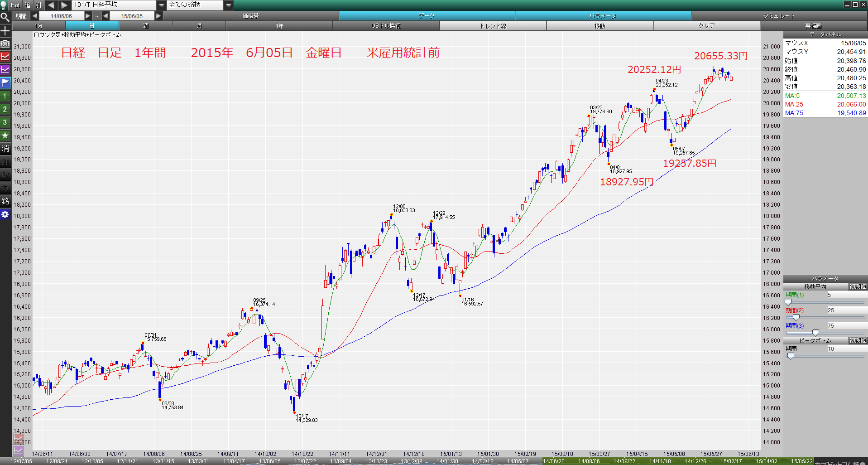
Task: Click the トレンド線 trend line button
Action: point(493,26)
